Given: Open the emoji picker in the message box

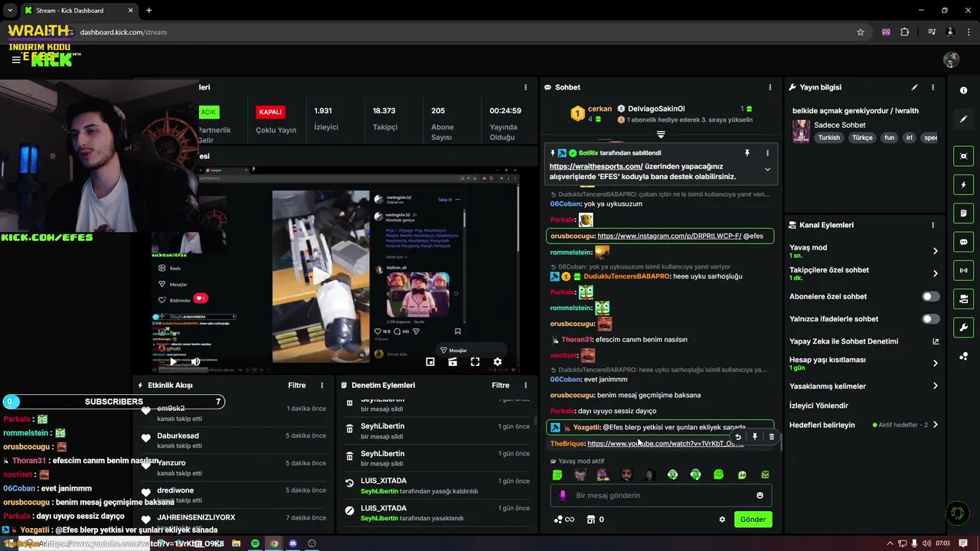Looking at the screenshot, I should click(x=759, y=495).
